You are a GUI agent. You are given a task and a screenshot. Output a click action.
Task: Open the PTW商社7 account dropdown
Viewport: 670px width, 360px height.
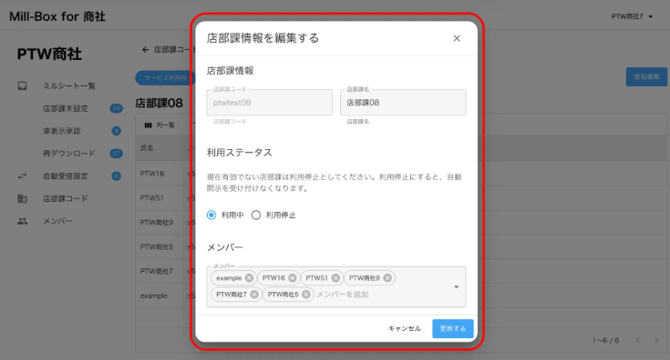click(x=632, y=17)
